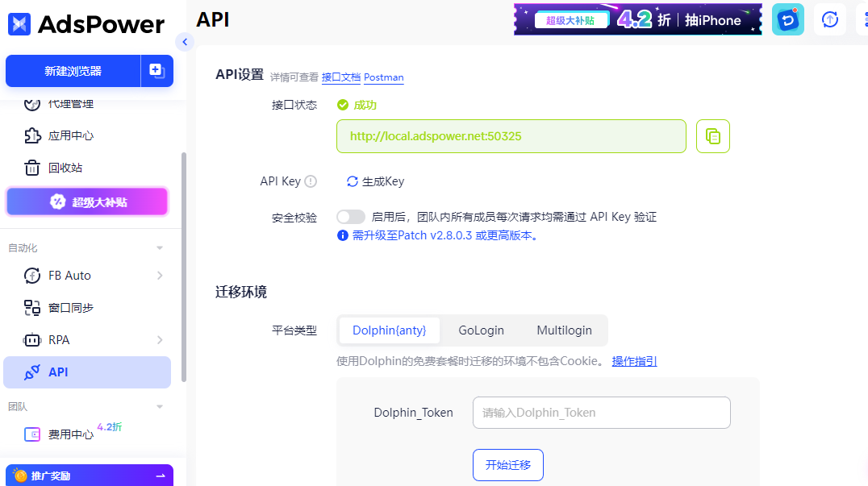Click the RPA robot icon
The image size is (868, 486).
click(32, 340)
